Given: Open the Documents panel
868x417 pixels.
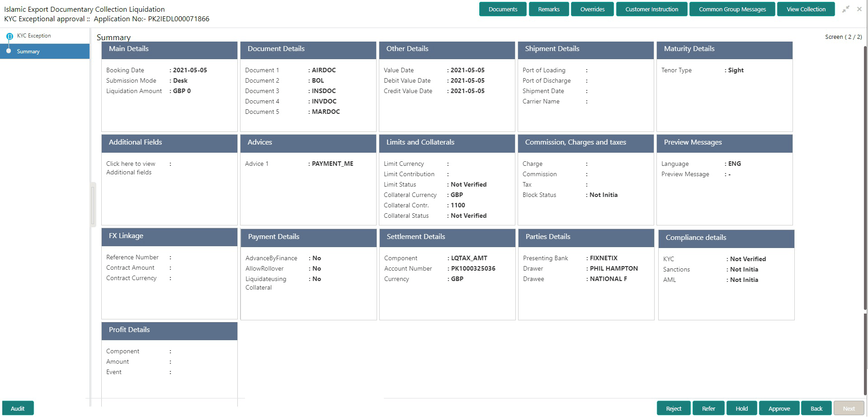Looking at the screenshot, I should [x=502, y=9].
